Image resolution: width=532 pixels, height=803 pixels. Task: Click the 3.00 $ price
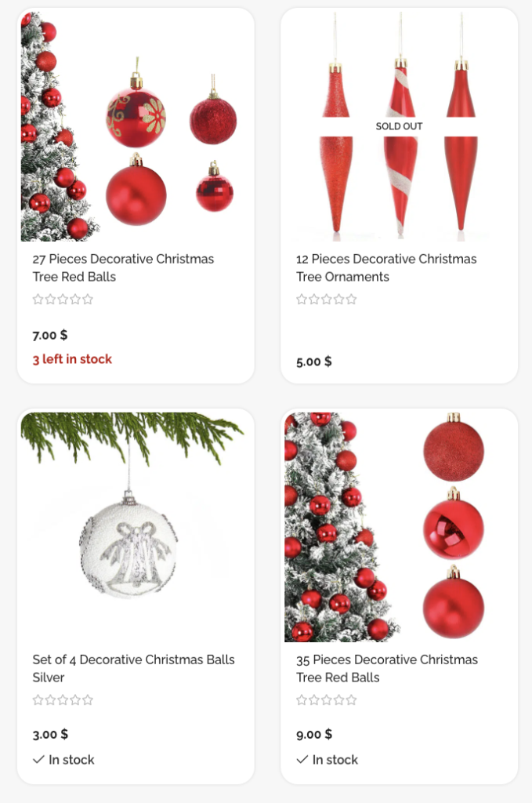pos(50,734)
